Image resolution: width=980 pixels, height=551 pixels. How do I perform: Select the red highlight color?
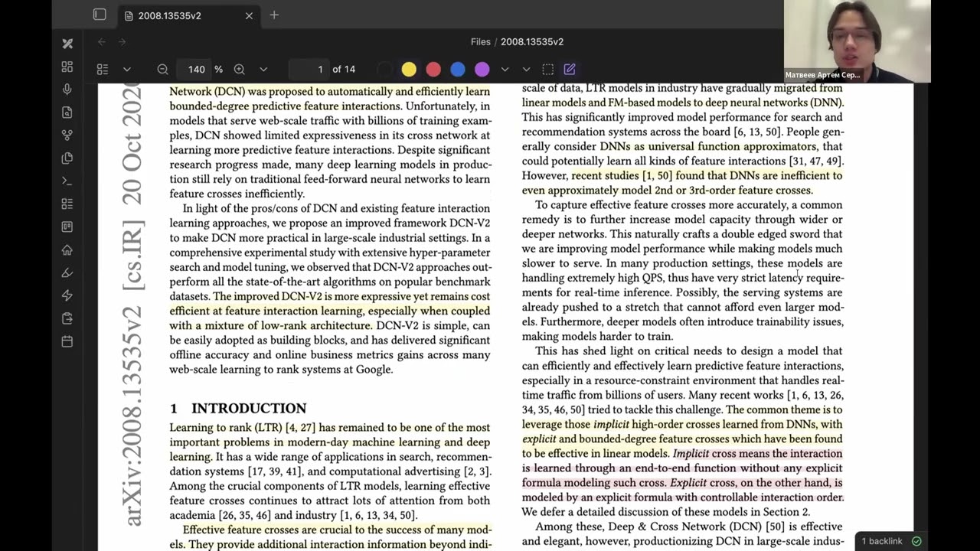click(x=433, y=70)
